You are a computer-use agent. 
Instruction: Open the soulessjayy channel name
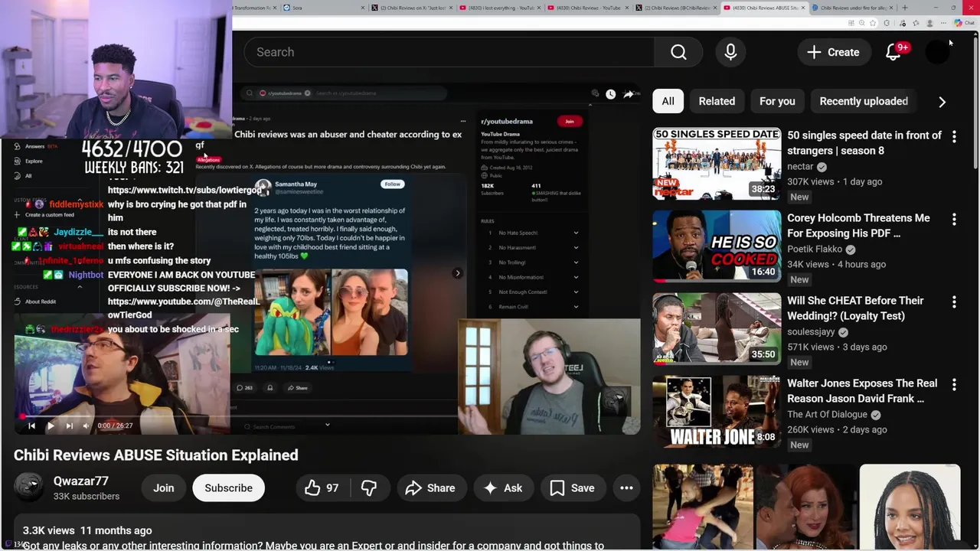pos(811,331)
